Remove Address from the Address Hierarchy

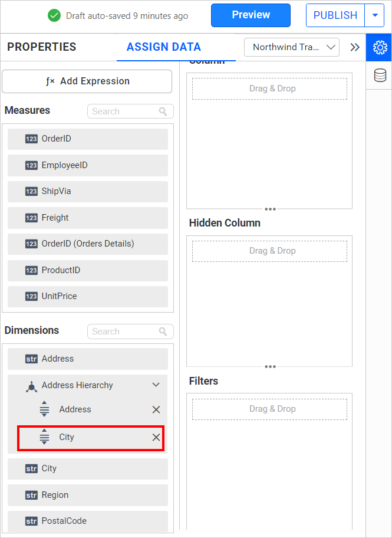click(x=156, y=409)
